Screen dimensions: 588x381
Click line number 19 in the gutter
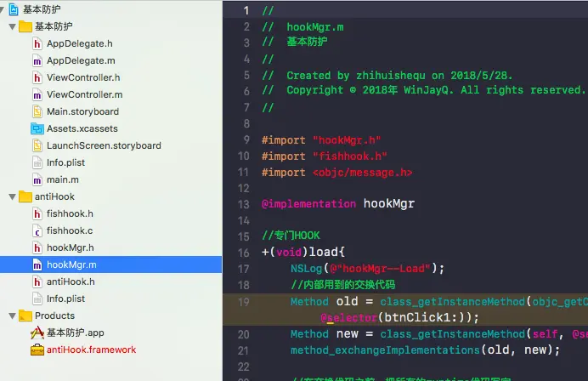click(243, 302)
